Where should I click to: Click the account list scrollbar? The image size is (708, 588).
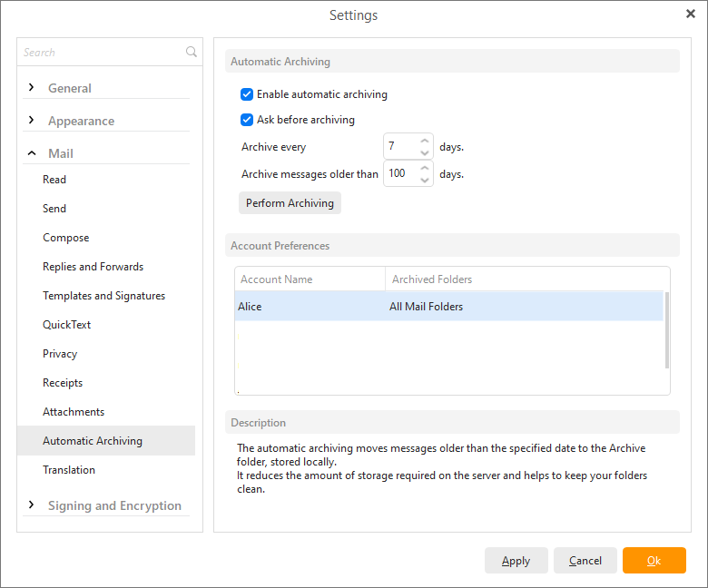(x=666, y=330)
